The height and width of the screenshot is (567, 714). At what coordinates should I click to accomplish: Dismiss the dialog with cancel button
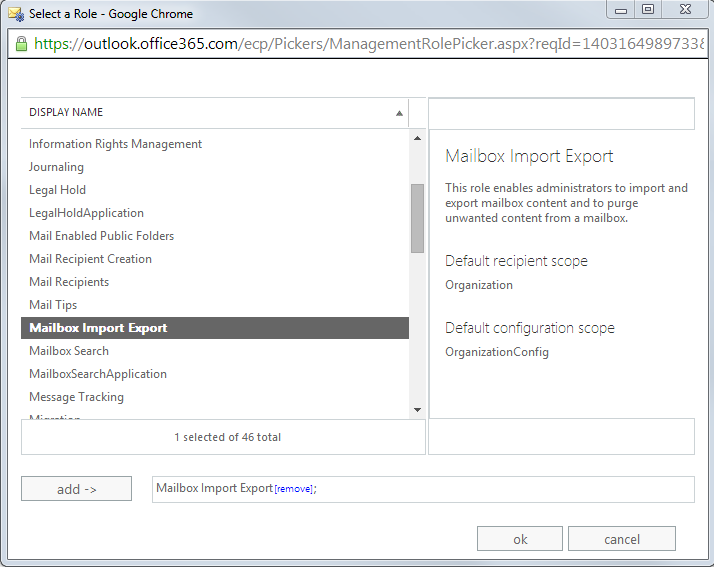coord(622,539)
